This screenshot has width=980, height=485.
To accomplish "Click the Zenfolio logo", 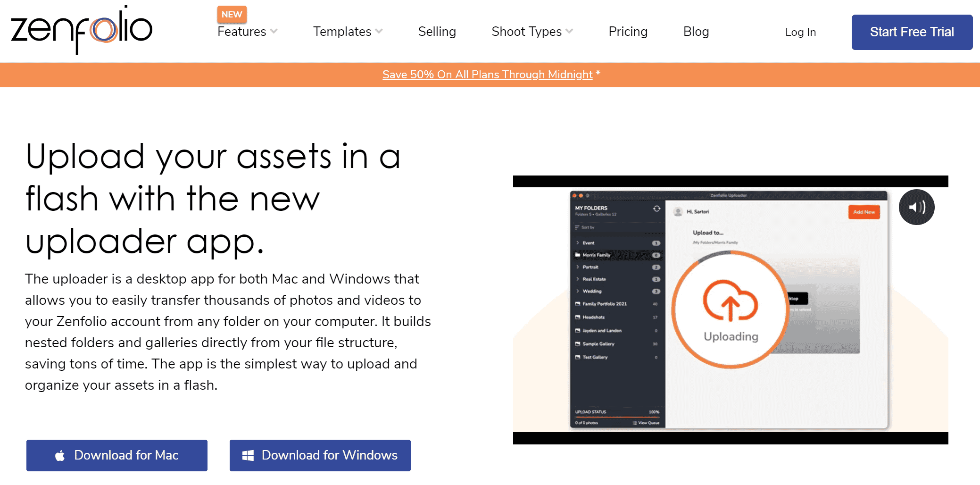I will point(82,30).
